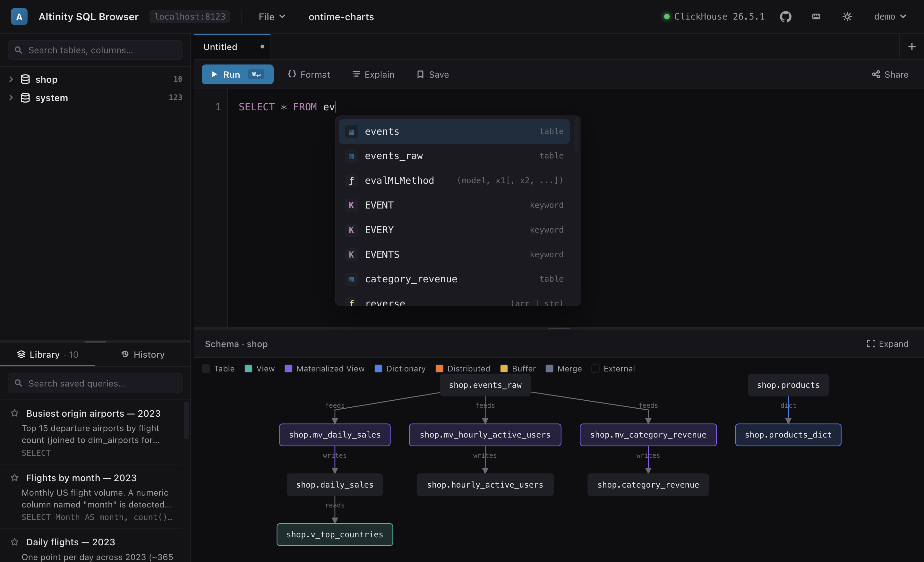Click keyword icon beside EVERY
This screenshot has height=562, width=924.
click(351, 230)
